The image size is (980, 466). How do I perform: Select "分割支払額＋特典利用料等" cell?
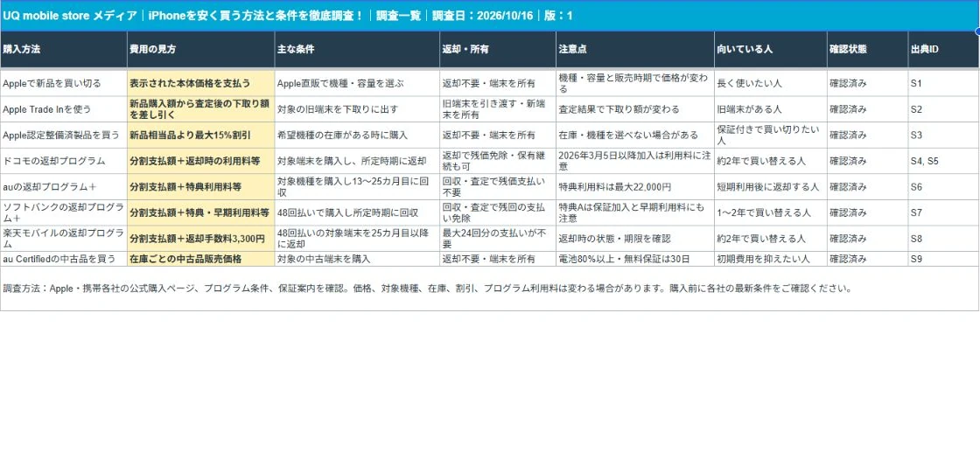[200, 187]
